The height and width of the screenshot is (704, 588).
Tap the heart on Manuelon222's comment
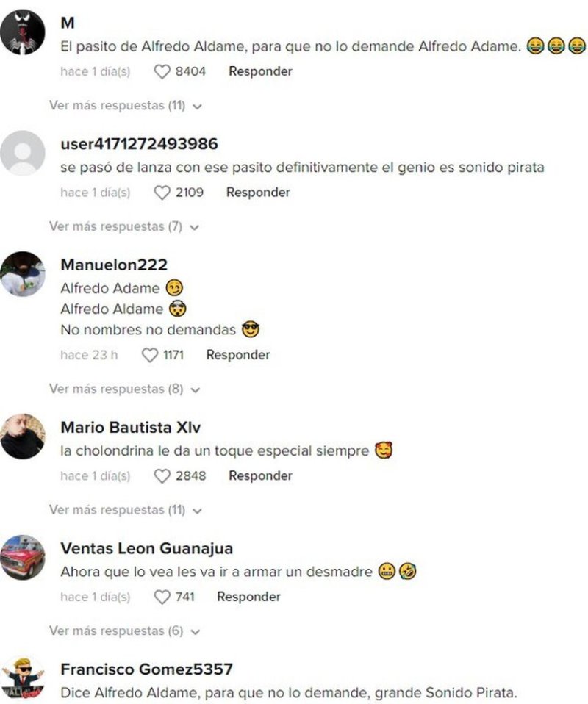[x=150, y=356]
